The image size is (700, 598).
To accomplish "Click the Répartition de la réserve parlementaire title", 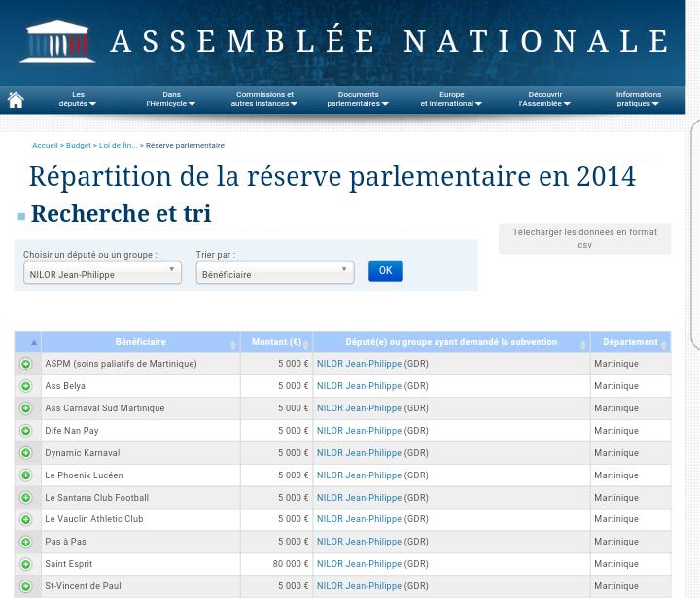I will click(x=332, y=177).
